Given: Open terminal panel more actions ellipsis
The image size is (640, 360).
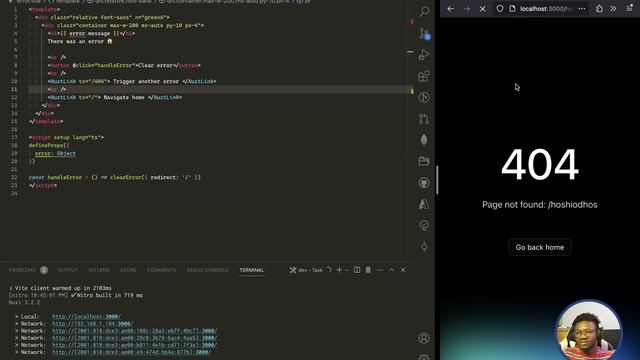Looking at the screenshot, I should coord(380,270).
